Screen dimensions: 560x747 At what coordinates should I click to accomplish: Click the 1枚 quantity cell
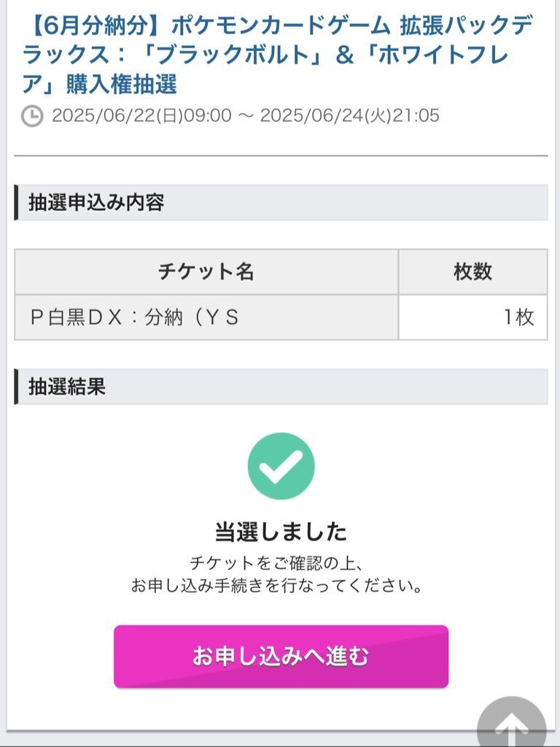[x=472, y=317]
